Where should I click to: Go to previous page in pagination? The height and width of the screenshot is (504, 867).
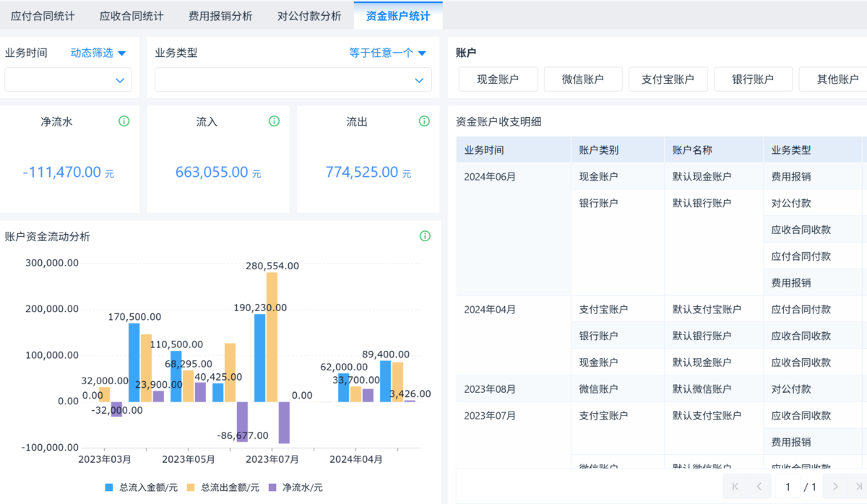[x=759, y=487]
